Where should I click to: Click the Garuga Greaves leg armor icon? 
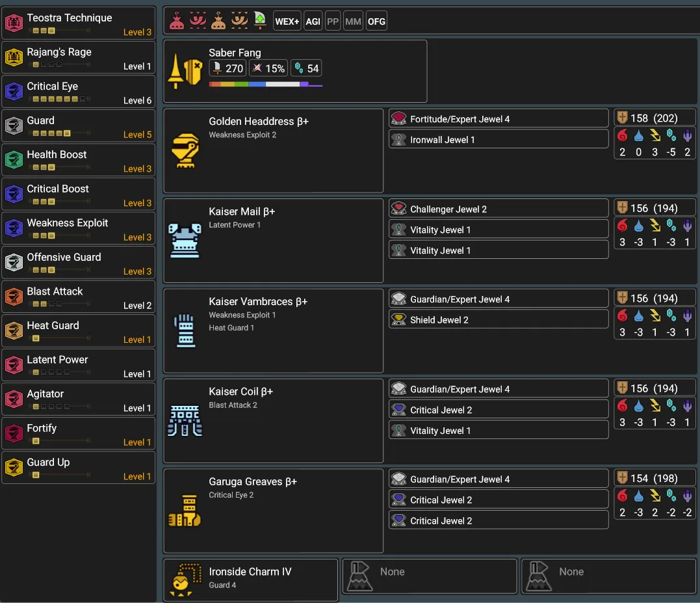click(185, 511)
